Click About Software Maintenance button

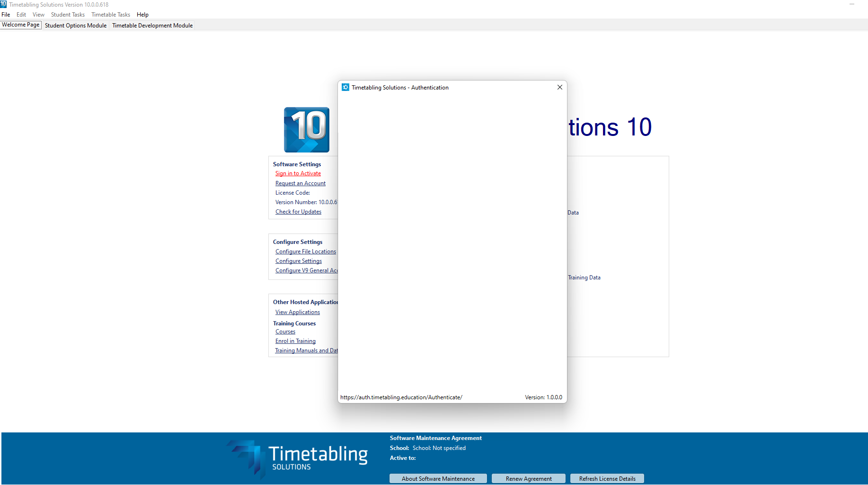438,479
